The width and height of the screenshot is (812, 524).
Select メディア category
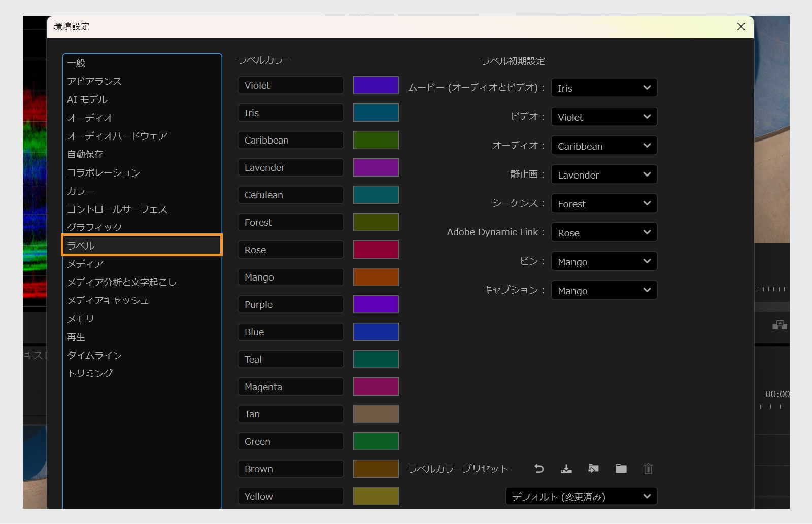(142, 264)
